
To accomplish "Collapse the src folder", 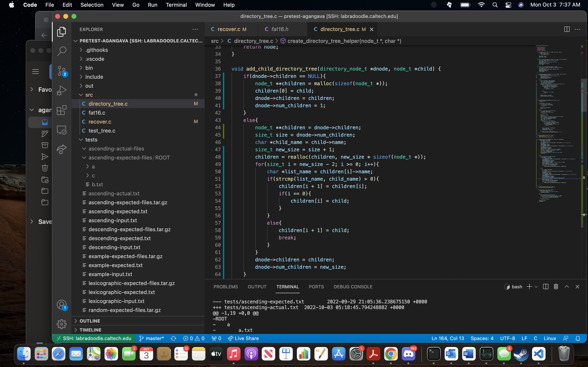I will pos(89,95).
